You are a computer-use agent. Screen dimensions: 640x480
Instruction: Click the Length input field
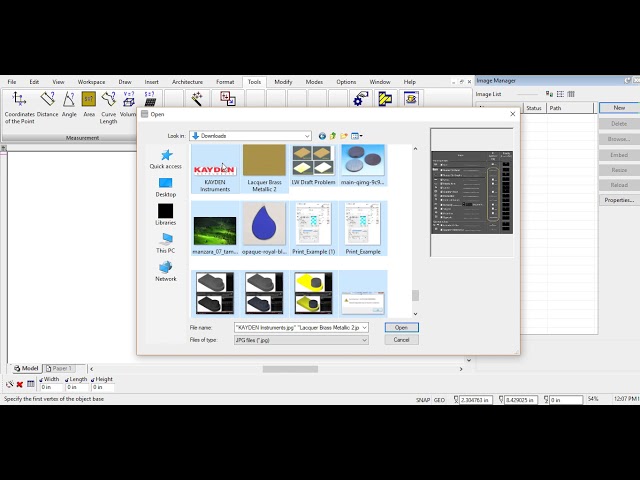tap(77, 387)
